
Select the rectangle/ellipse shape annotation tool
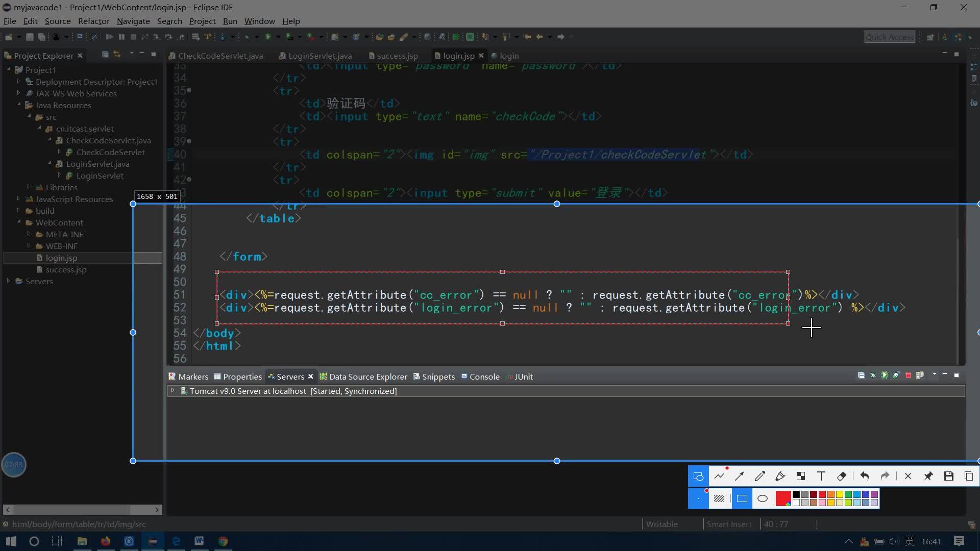(698, 477)
